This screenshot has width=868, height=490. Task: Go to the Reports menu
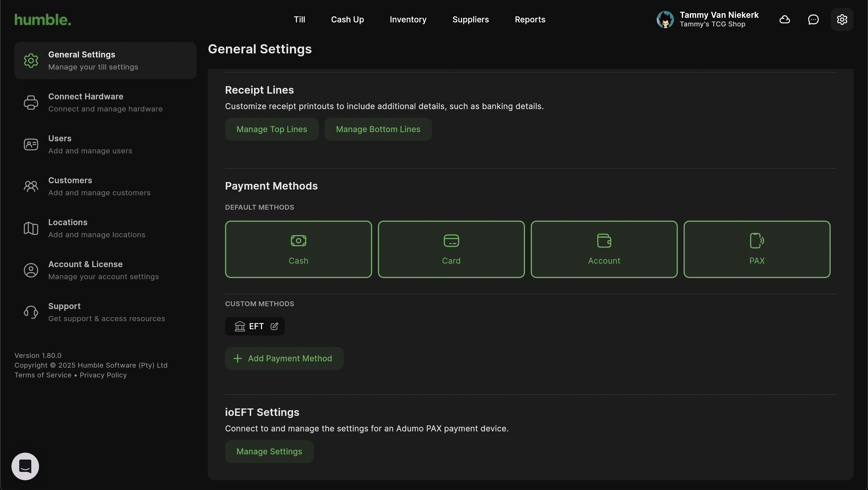pos(530,20)
